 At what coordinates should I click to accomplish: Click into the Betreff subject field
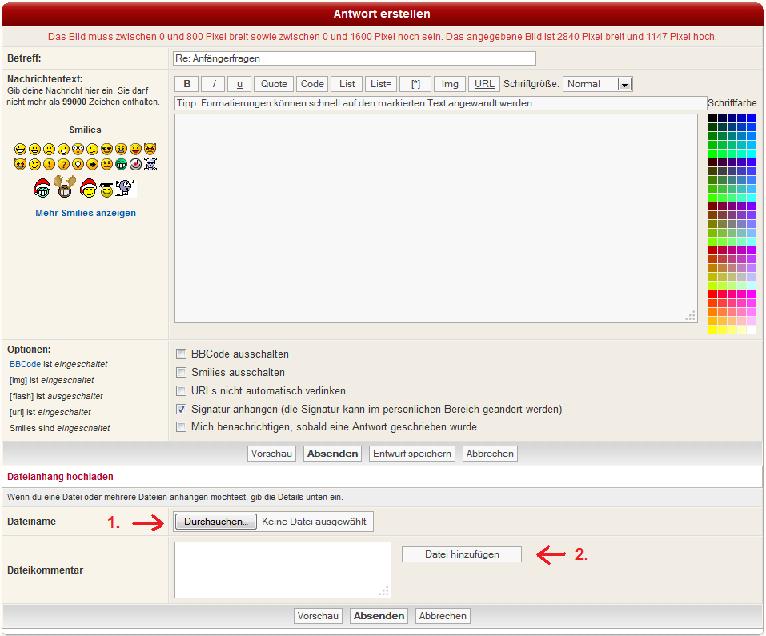point(354,59)
